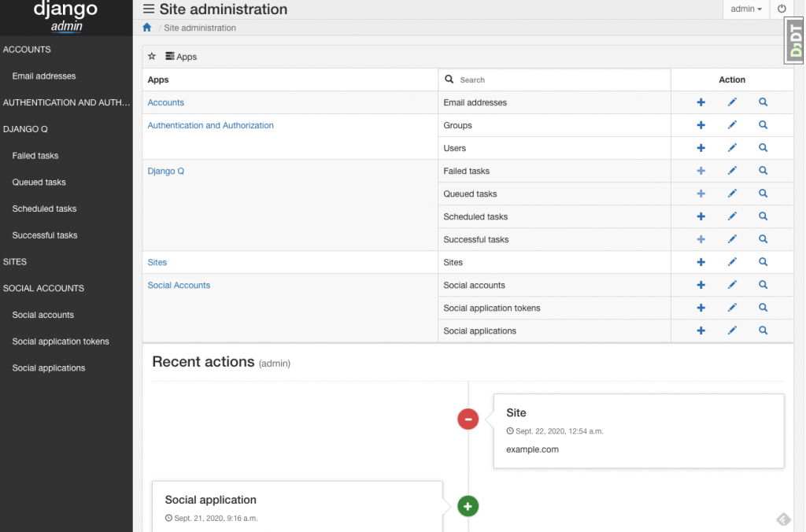Select Social accounts in sidebar
806x532 pixels.
click(x=43, y=315)
